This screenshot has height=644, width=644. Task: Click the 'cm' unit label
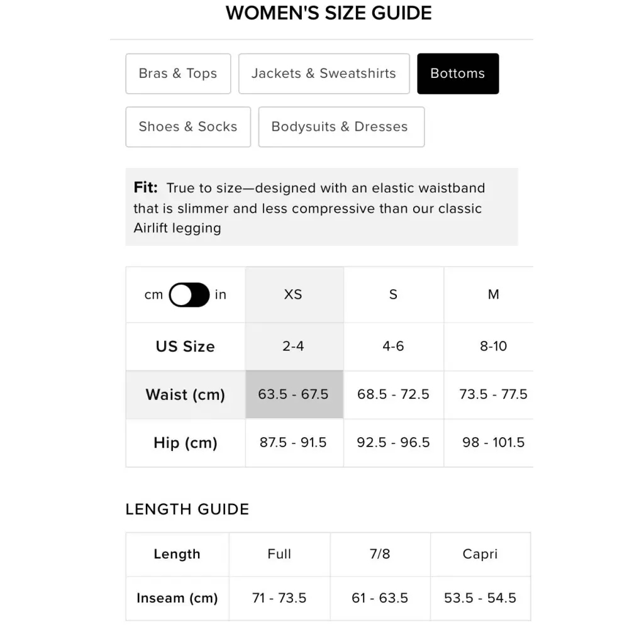pyautogui.click(x=153, y=295)
